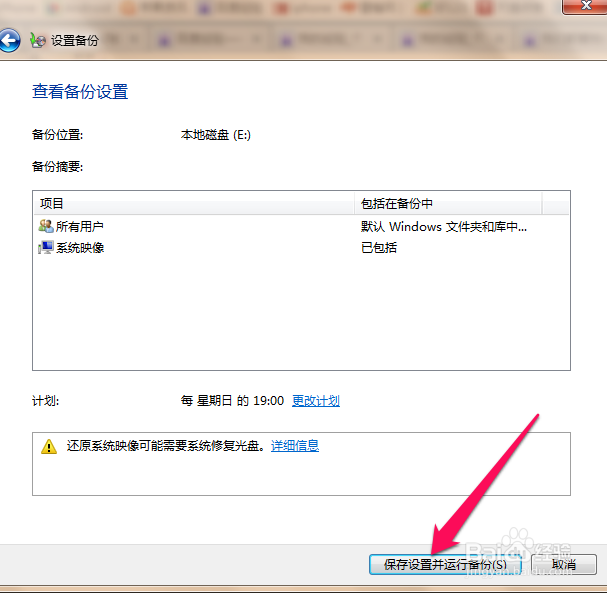607x593 pixels.
Task: Open the 更改计划 link
Action: [316, 401]
